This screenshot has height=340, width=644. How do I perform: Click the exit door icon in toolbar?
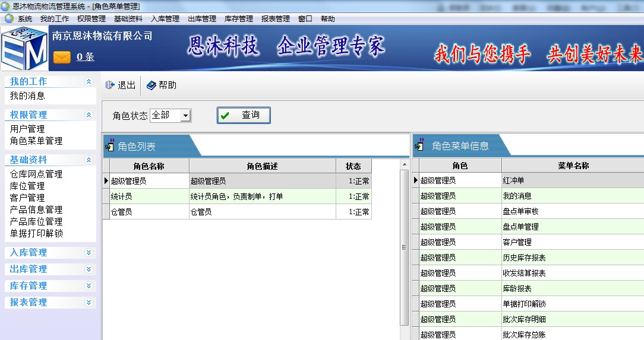pos(110,85)
